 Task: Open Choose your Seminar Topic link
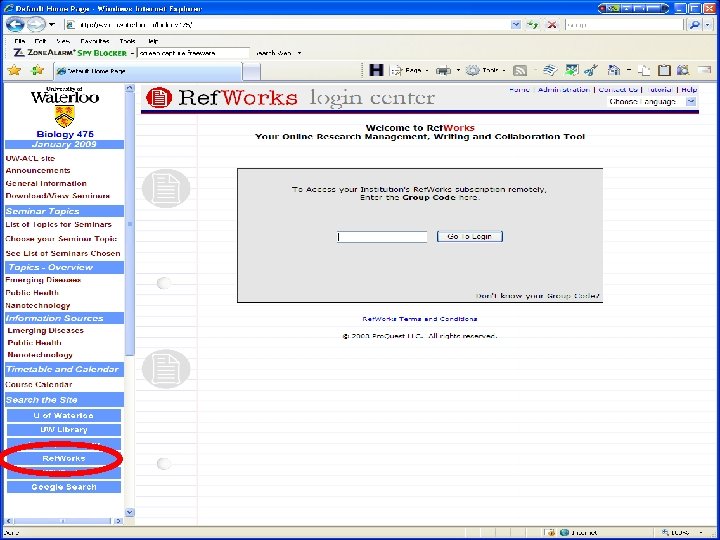[x=62, y=239]
